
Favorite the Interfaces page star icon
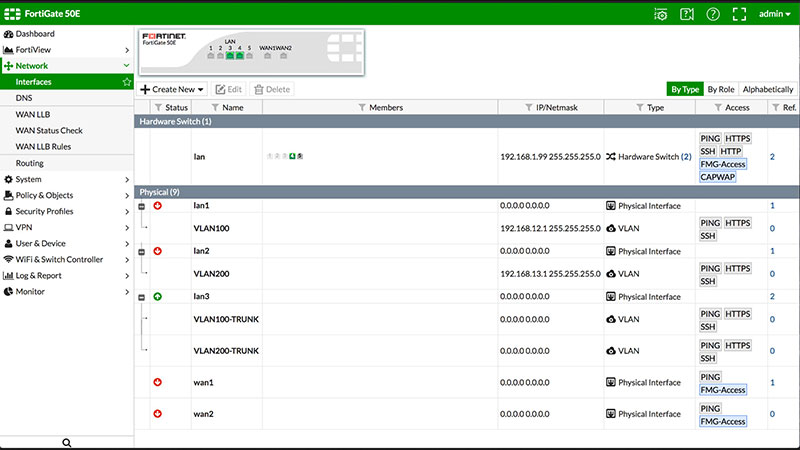[x=127, y=82]
